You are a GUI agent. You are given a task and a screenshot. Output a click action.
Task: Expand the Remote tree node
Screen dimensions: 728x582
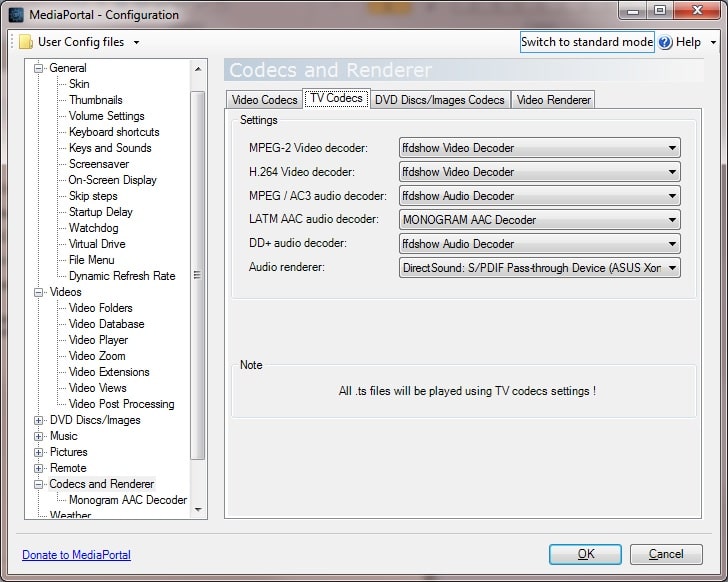(39, 468)
